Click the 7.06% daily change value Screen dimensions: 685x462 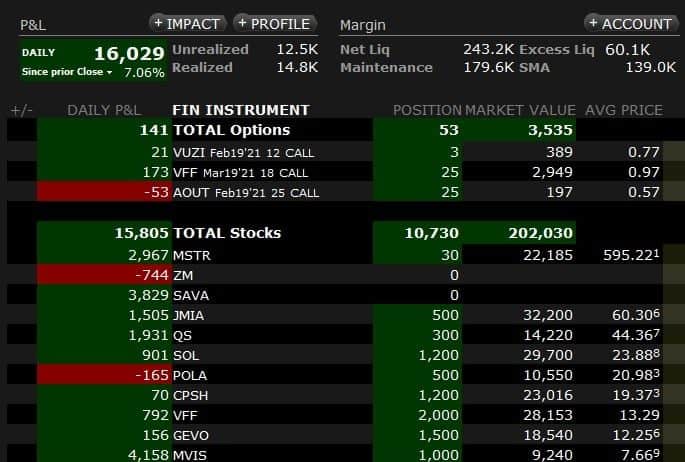click(x=144, y=72)
